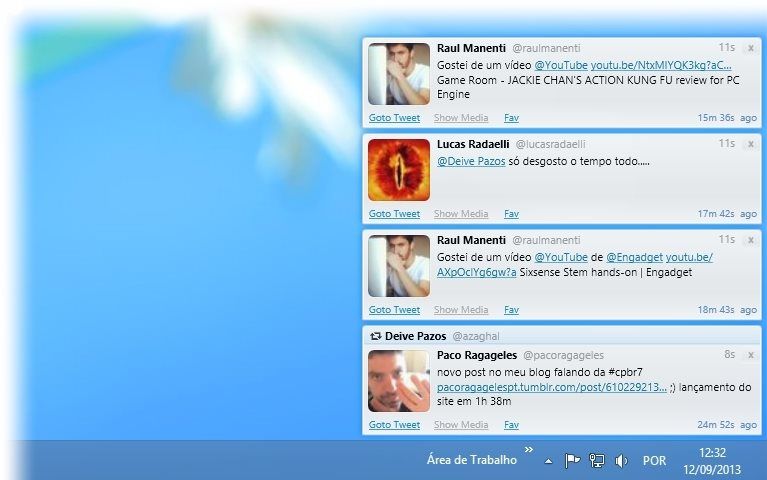
Task: Open the @Engadget mention link
Action: (634, 257)
